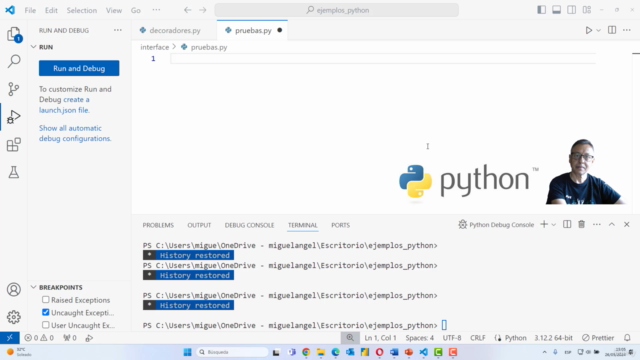The image size is (640, 360).
Task: Switch to the OUTPUT panel tab
Action: pos(199,225)
